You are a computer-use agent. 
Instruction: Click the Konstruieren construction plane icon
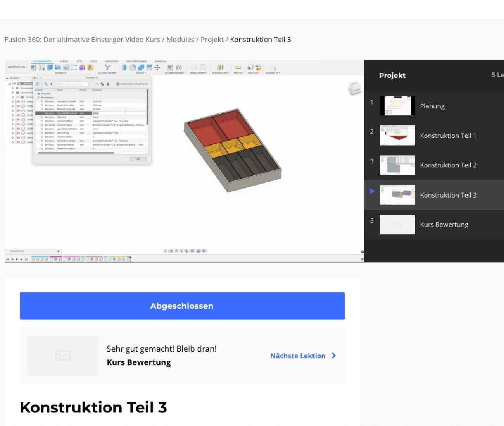coord(220,67)
